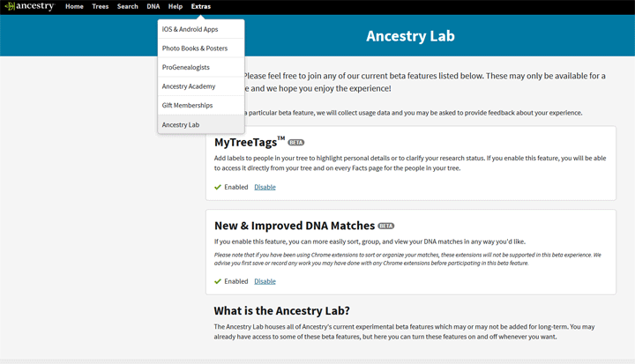
Task: Select Photo Books & Posters
Action: (x=201, y=48)
